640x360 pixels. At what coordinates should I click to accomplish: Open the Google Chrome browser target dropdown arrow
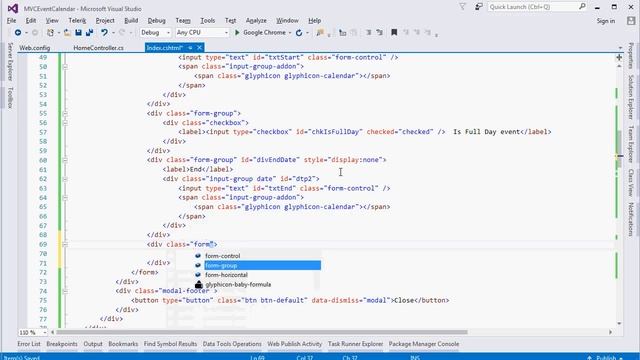click(x=290, y=33)
